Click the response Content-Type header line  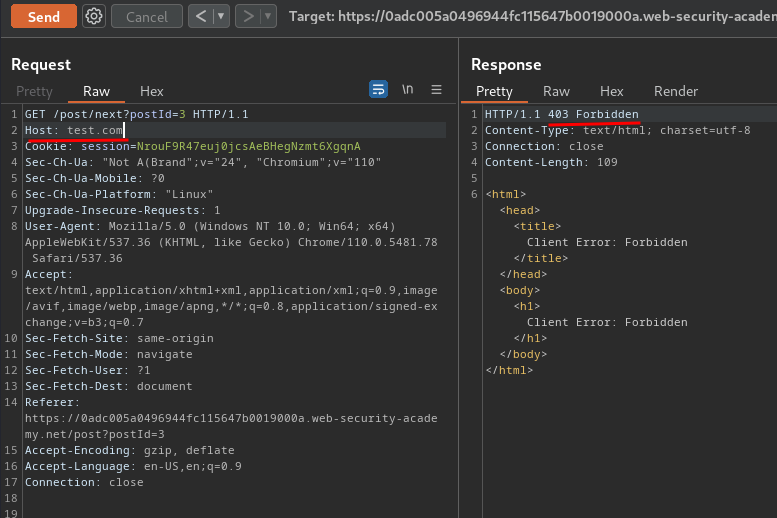pyautogui.click(x=617, y=130)
